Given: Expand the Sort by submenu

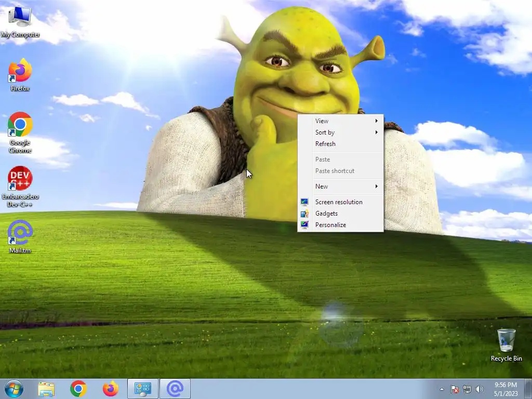Looking at the screenshot, I should tap(340, 132).
